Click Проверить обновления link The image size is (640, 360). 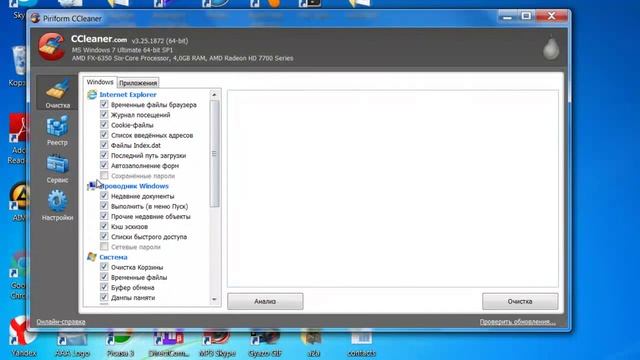518,322
